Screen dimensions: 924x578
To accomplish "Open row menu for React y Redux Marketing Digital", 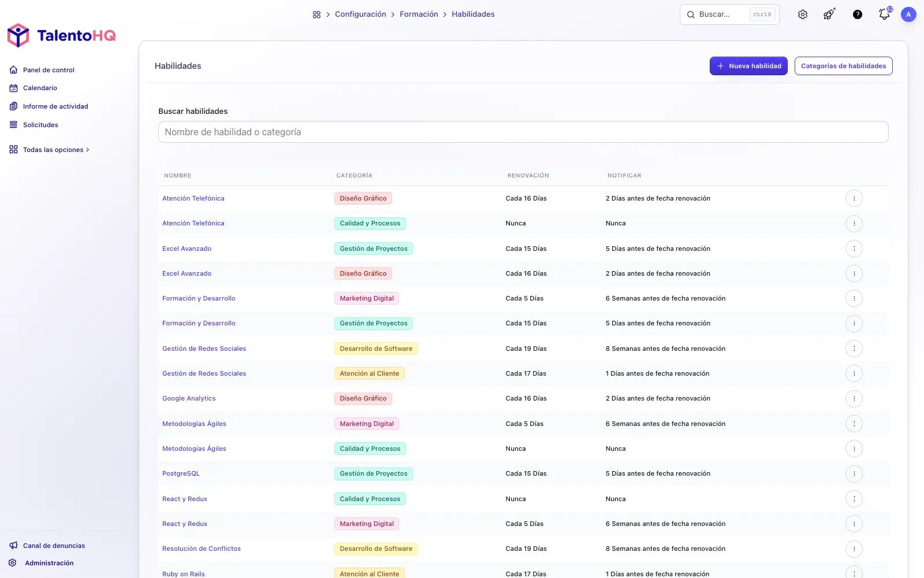I will (854, 524).
